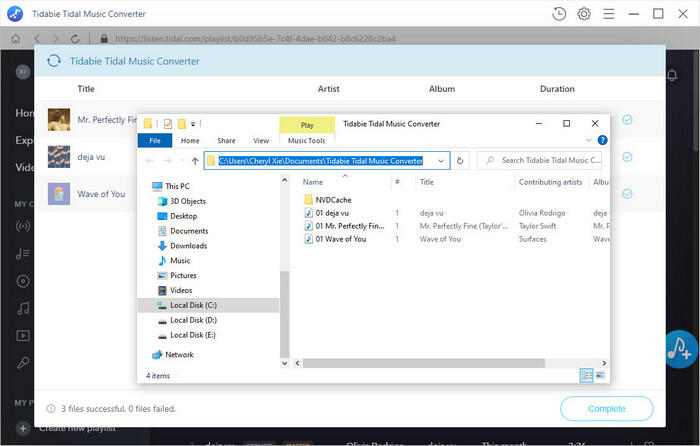Click the Mr. Perfectly Fine album thumbnail
This screenshot has width=700, height=446.
pos(59,119)
